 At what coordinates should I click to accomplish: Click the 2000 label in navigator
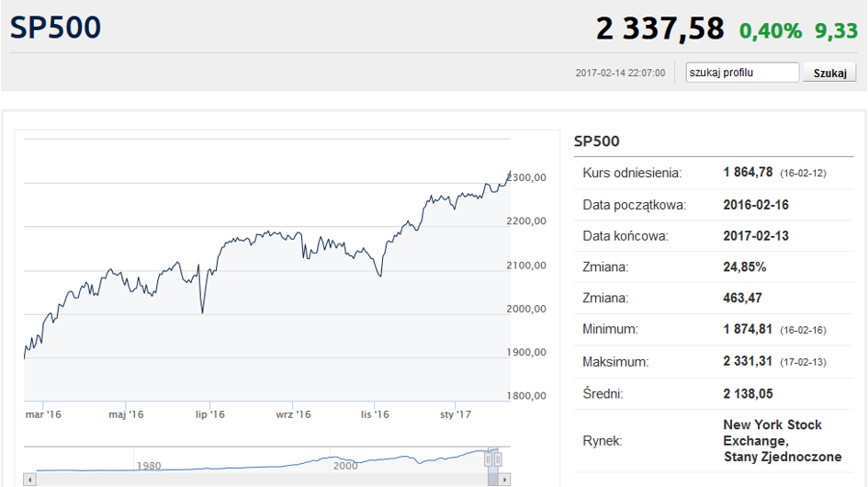[x=345, y=466]
